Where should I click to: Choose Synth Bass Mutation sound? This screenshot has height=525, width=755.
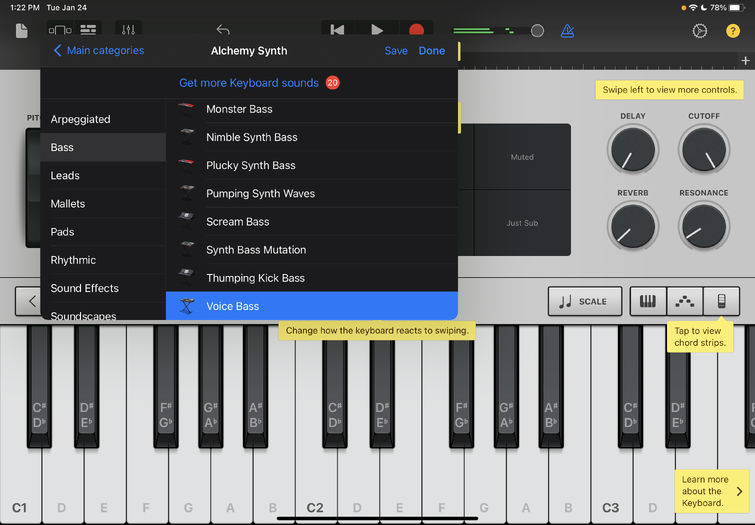click(x=312, y=250)
